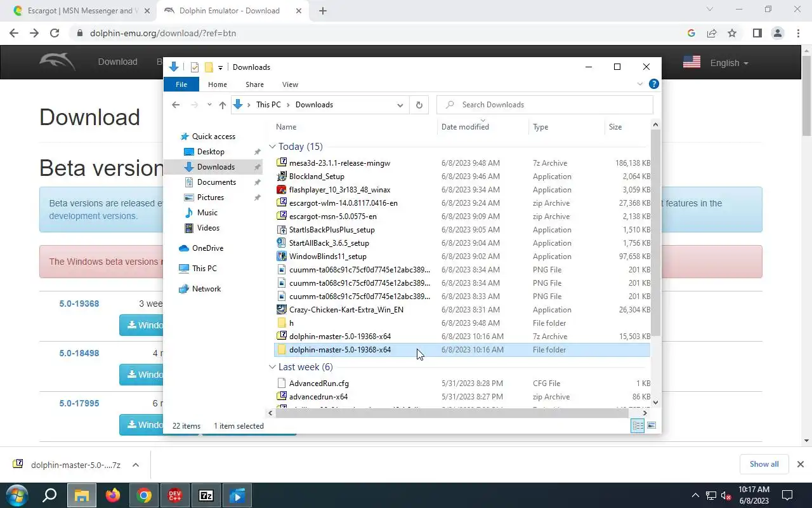Collapse the Last week (6) group

pos(272,367)
